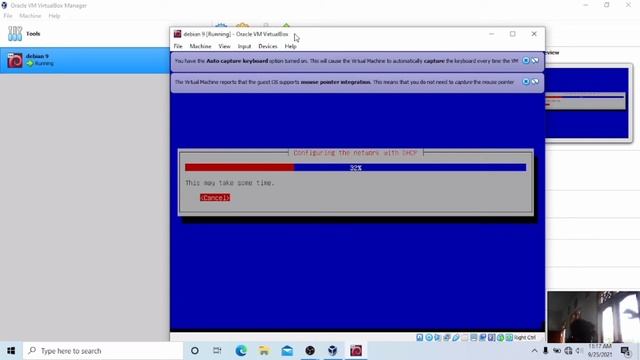The height and width of the screenshot is (360, 640).
Task: Open OBS Studio from the taskbar
Action: pyautogui.click(x=310, y=351)
